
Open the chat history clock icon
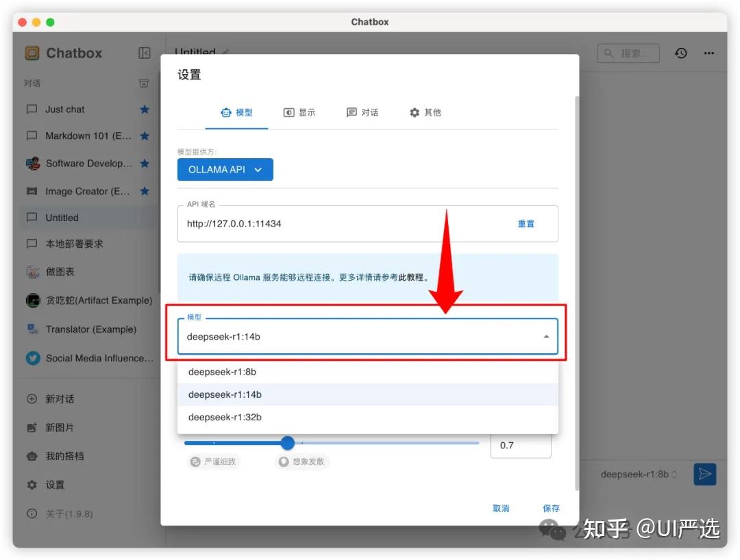click(x=680, y=53)
